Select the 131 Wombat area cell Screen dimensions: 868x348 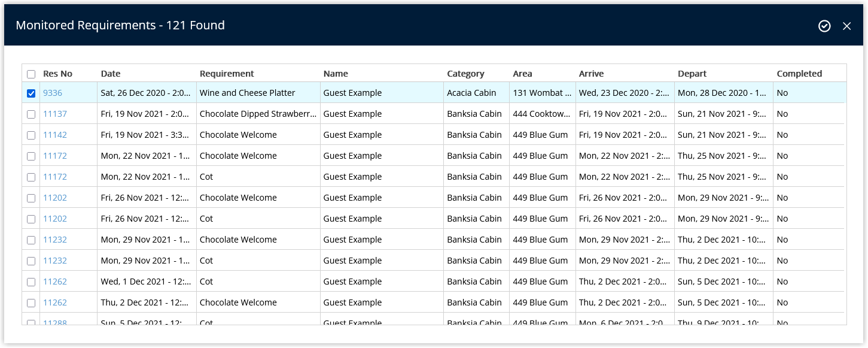[543, 93]
